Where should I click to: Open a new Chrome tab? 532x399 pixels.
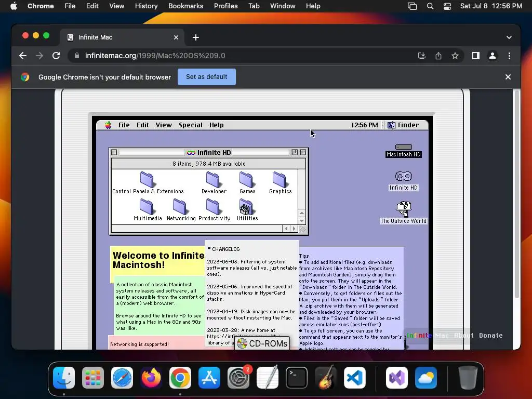click(196, 37)
